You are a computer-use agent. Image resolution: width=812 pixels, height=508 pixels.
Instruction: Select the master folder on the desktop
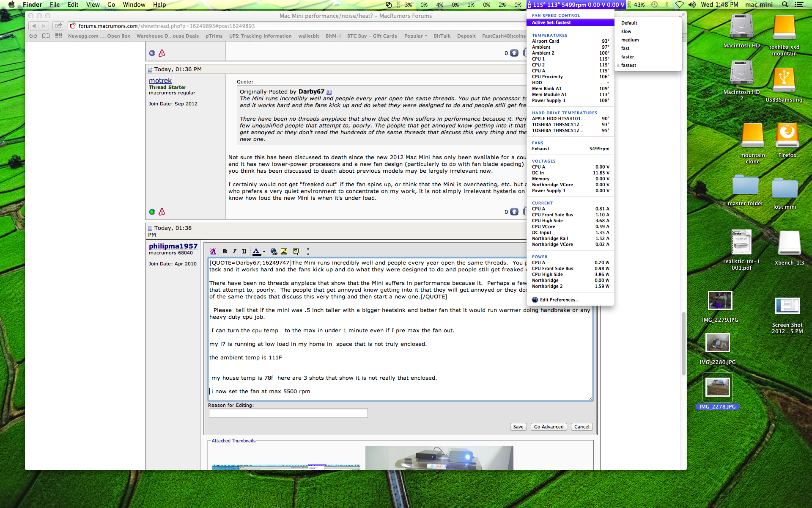click(x=745, y=186)
